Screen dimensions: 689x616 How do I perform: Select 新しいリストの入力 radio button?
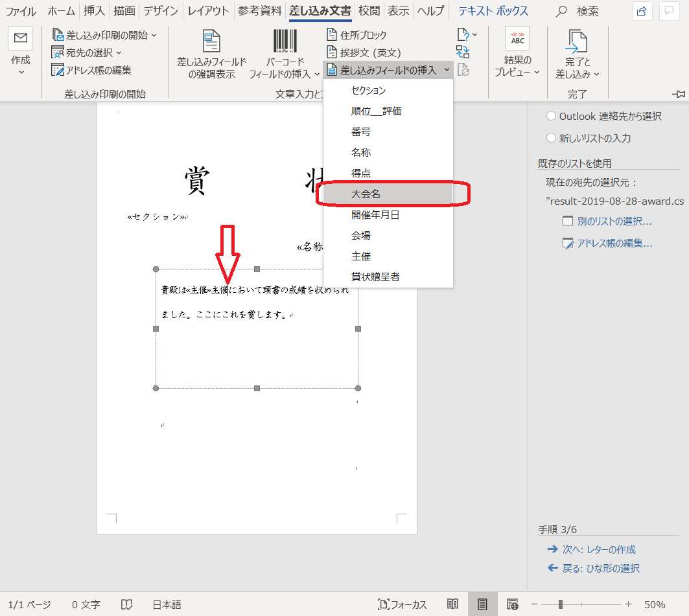click(x=551, y=138)
